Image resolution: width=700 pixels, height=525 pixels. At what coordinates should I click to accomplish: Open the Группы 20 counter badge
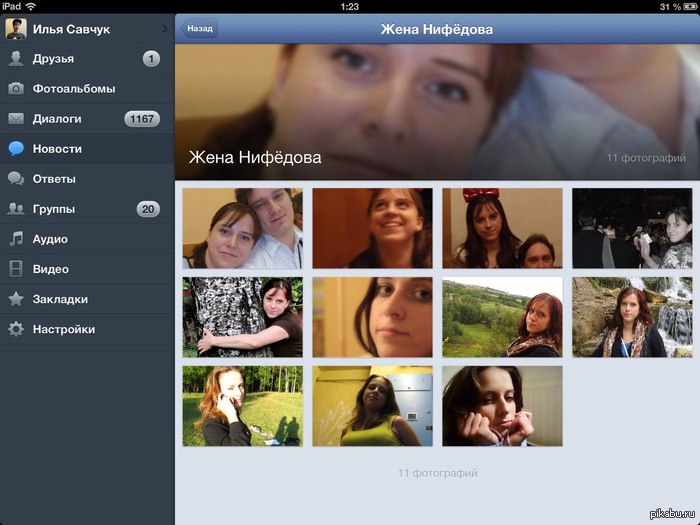click(x=148, y=209)
